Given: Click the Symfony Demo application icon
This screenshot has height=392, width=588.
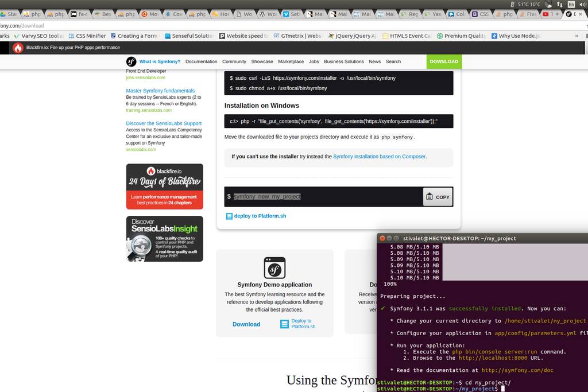Looking at the screenshot, I should 274,268.
